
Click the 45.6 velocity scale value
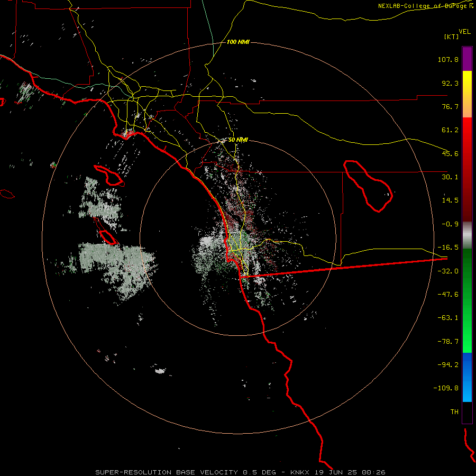[450, 153]
